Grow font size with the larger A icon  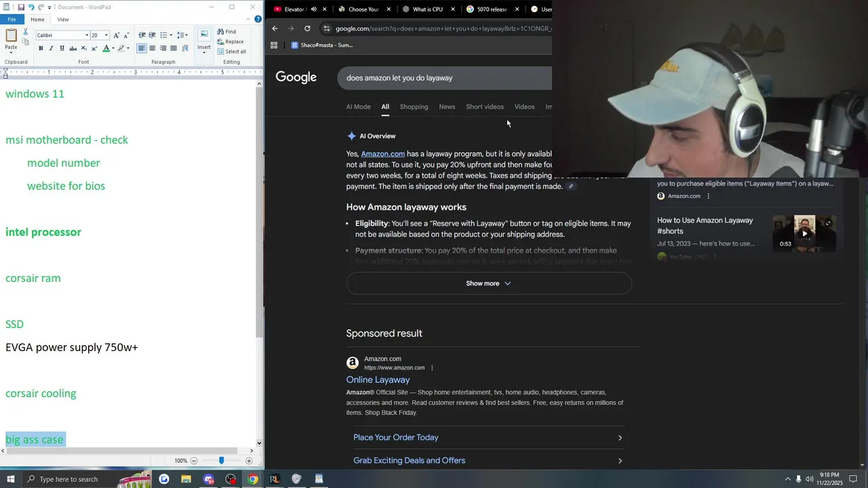tap(116, 35)
